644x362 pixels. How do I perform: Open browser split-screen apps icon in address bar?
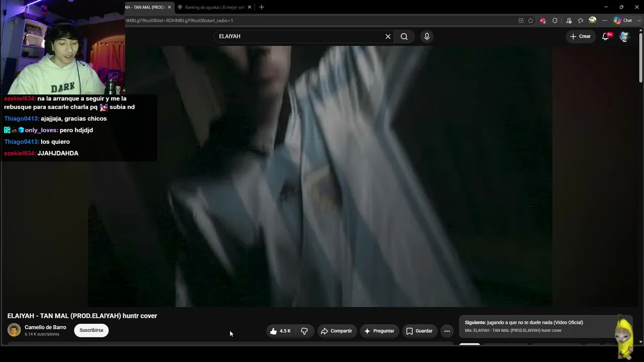[521, 21]
